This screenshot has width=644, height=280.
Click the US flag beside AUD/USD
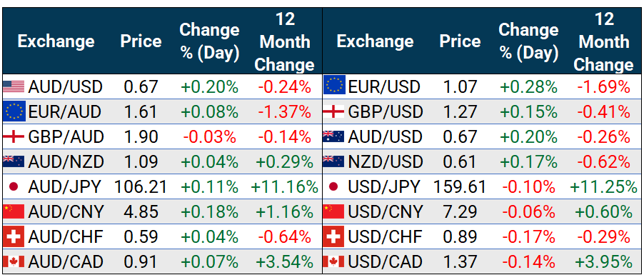pos(14,86)
